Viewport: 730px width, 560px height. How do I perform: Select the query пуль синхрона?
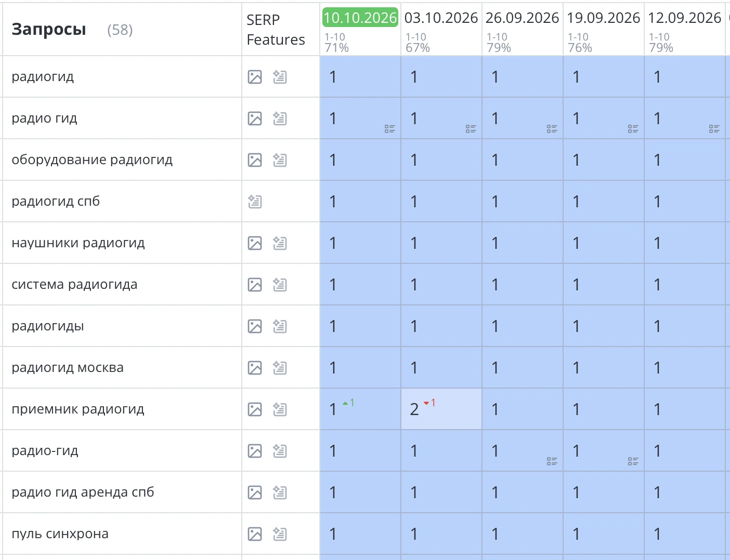[x=60, y=534]
